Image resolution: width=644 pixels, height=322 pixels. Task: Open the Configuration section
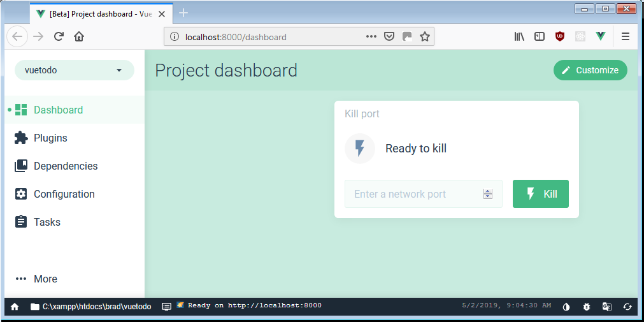[75, 194]
